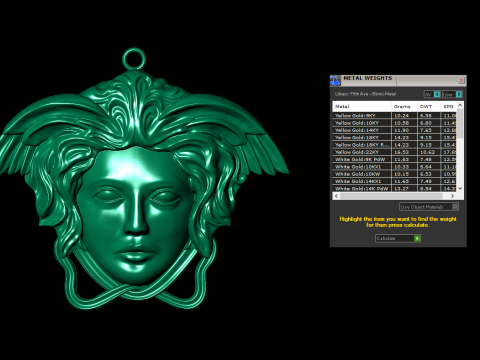480x360 pixels.
Task: Click the 16.53 grams value
Action: [402, 152]
